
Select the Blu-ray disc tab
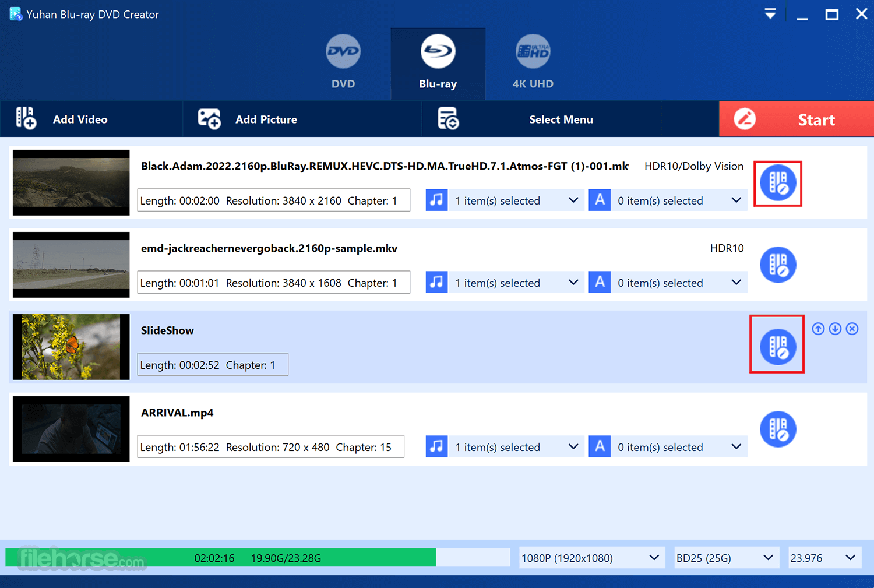click(438, 63)
